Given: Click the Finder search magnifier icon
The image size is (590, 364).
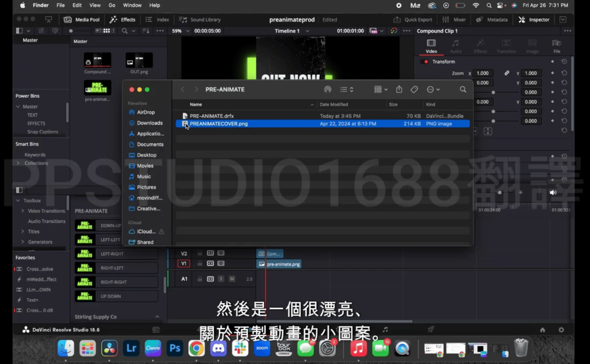Looking at the screenshot, I should click(463, 89).
